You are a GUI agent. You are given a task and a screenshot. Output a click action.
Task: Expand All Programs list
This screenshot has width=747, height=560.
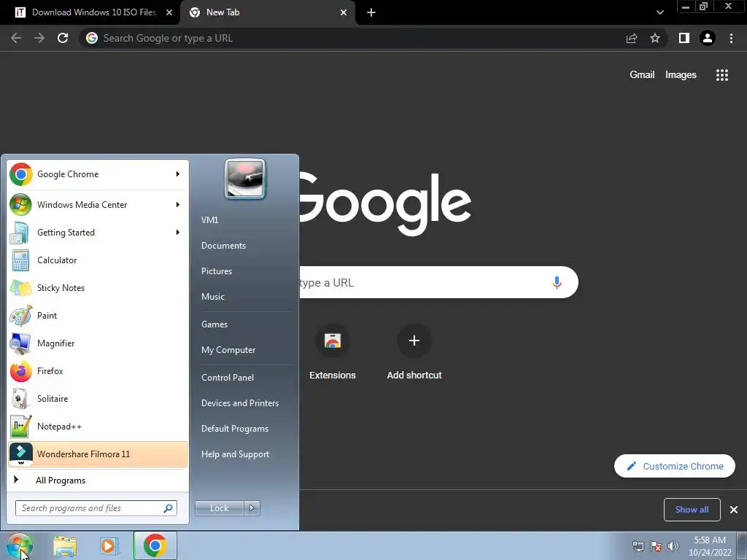(98, 480)
